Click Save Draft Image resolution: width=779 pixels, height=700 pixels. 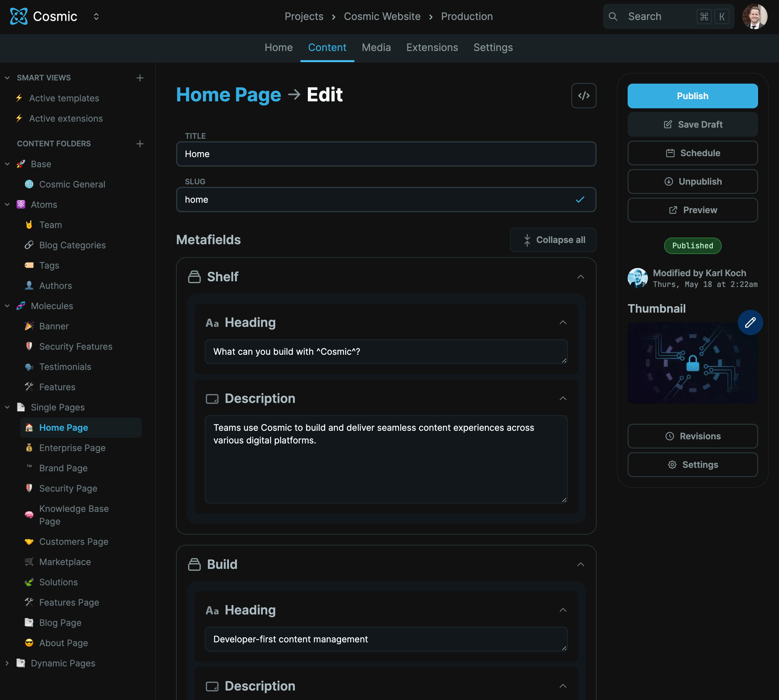pyautogui.click(x=692, y=124)
